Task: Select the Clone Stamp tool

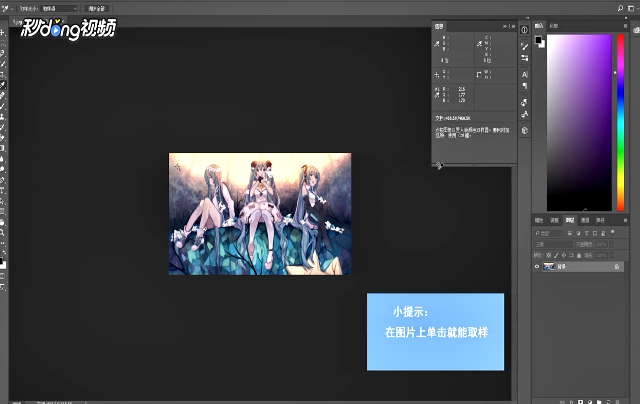Action: click(x=2, y=117)
